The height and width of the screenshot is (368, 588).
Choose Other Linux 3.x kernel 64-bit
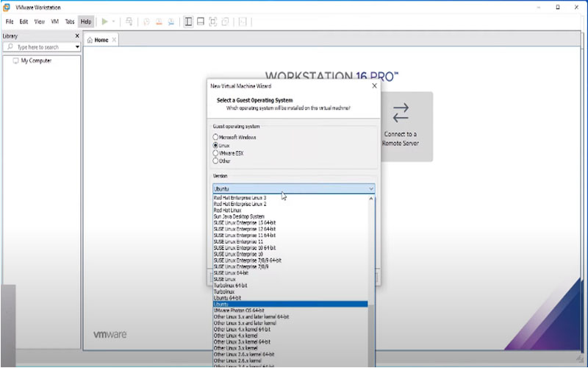coord(290,342)
